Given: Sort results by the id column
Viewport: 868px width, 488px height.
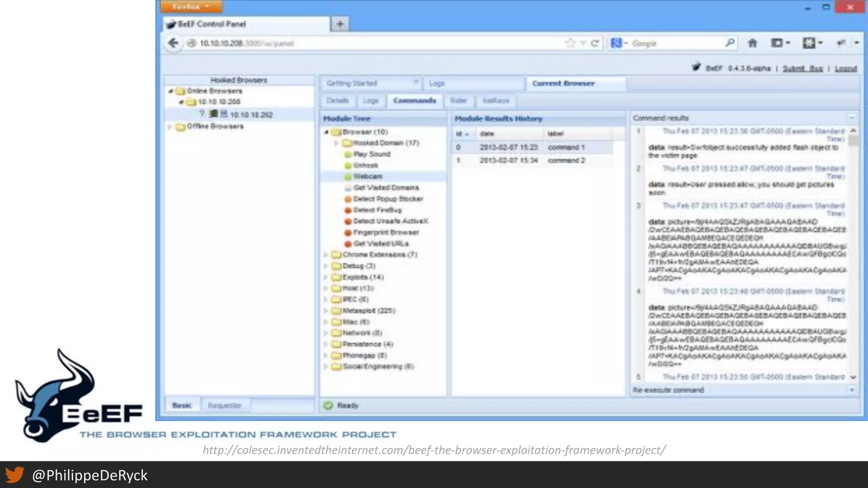Looking at the screenshot, I should click(464, 134).
